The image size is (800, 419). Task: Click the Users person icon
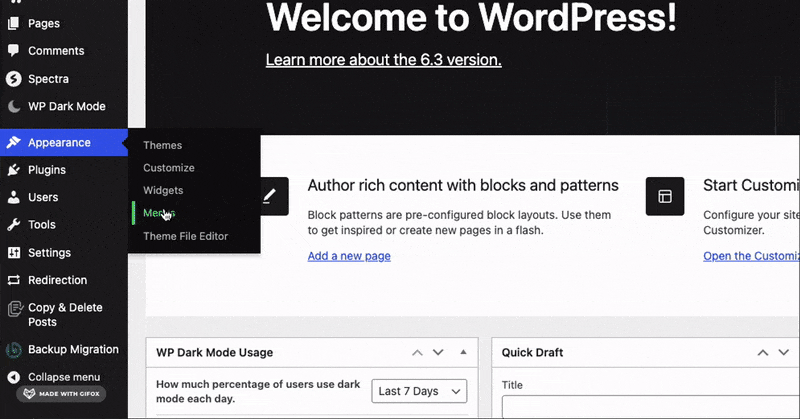pos(14,197)
